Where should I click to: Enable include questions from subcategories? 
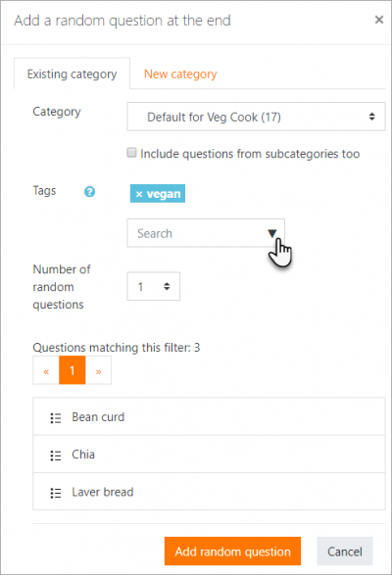point(131,153)
